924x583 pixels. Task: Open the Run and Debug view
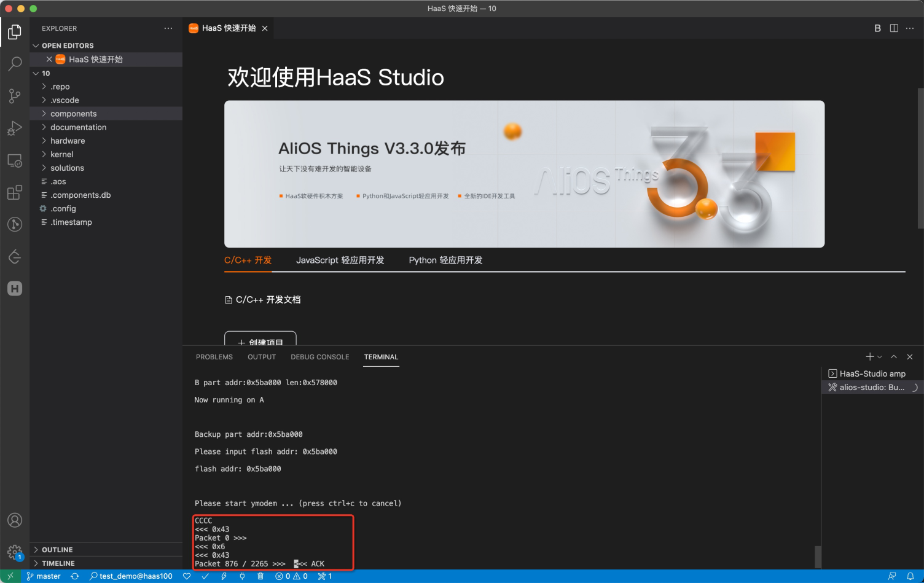(x=15, y=128)
